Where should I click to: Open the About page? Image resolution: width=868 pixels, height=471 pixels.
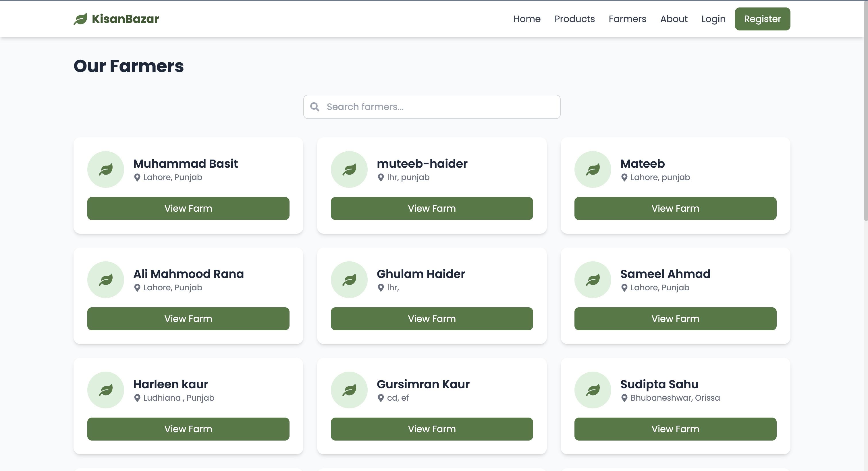[674, 19]
